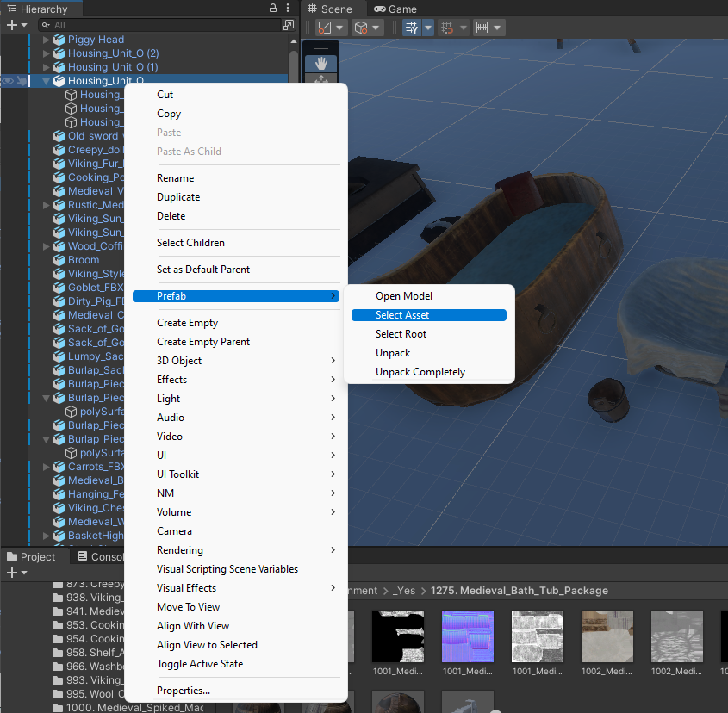Open Properties... from the context menu
Image resolution: width=728 pixels, height=713 pixels.
click(236, 691)
